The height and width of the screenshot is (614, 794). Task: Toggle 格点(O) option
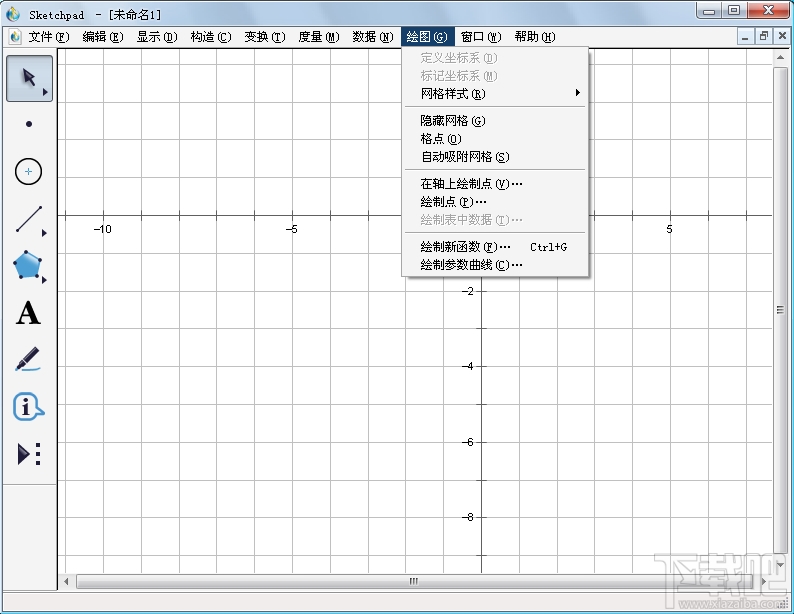(495, 139)
